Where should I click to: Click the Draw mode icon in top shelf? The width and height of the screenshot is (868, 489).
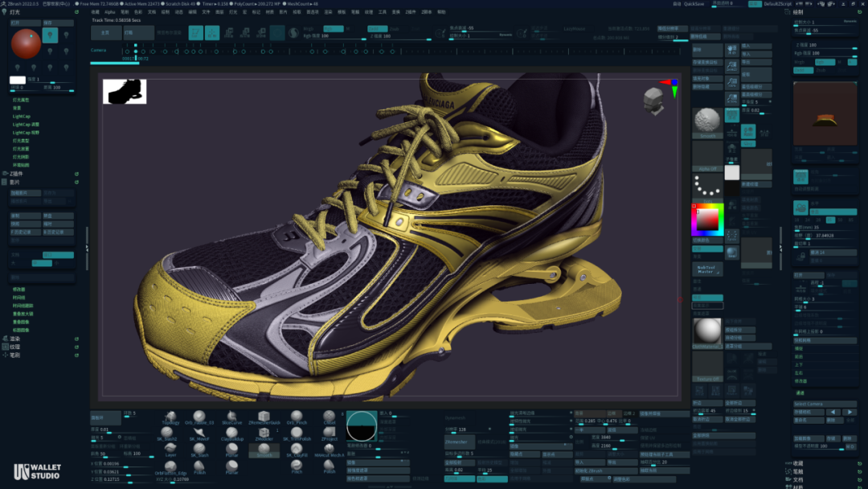pos(212,33)
